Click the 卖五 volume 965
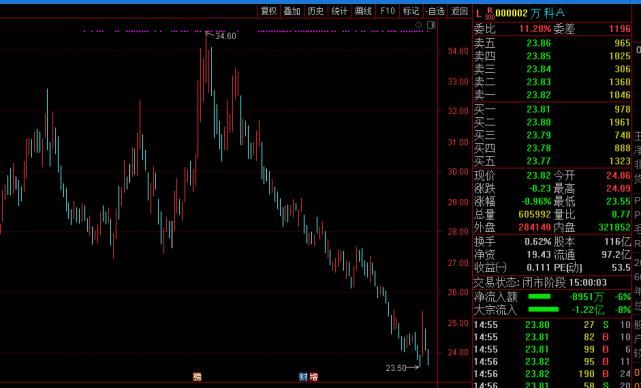 coord(622,43)
